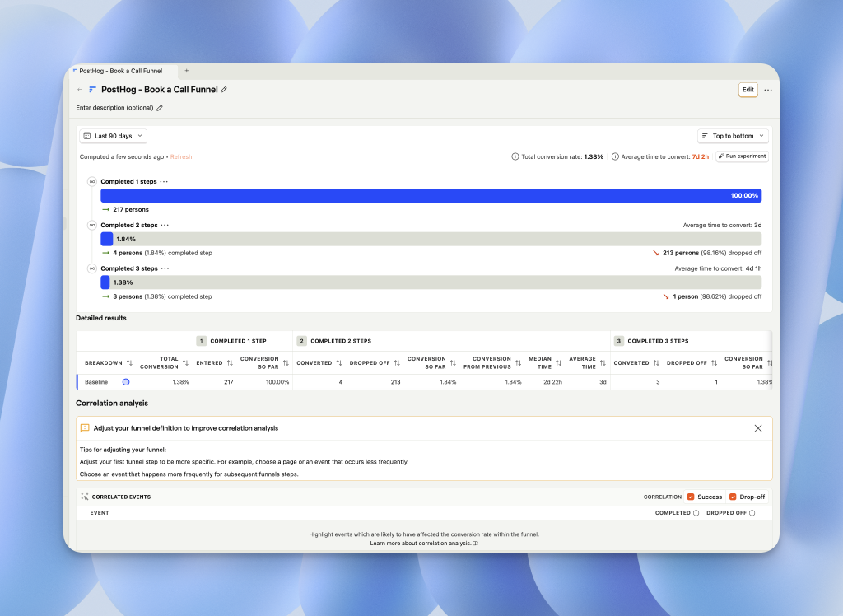Toggle the Baseline breakdown circle
The image size is (843, 616).
(126, 382)
